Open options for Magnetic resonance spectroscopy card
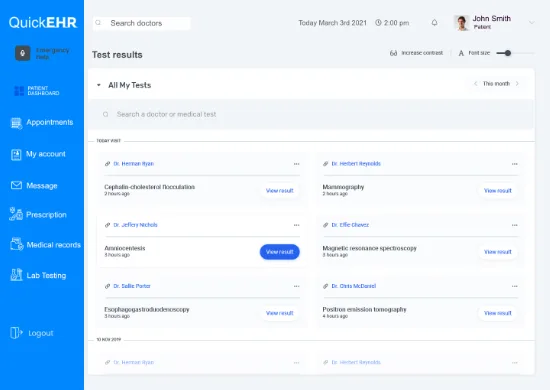 click(515, 225)
